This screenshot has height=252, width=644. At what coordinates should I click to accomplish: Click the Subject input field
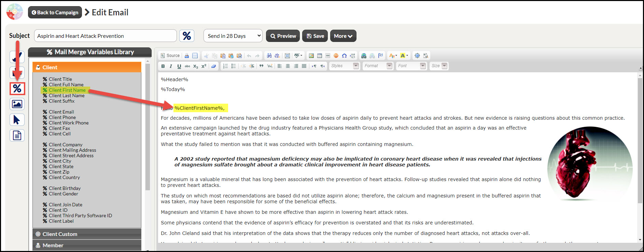[106, 36]
